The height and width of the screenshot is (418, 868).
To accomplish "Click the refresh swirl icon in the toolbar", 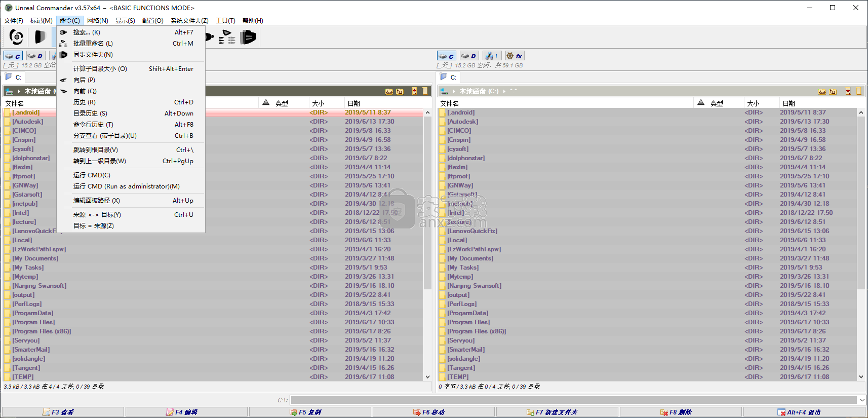I will click(16, 37).
